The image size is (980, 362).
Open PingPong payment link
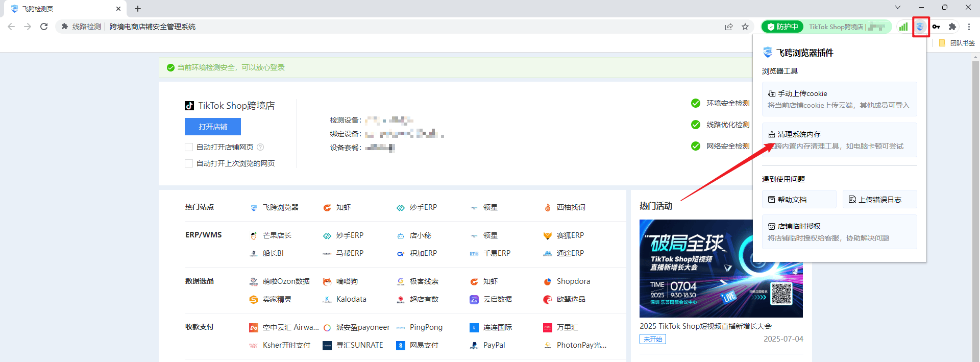pyautogui.click(x=420, y=327)
